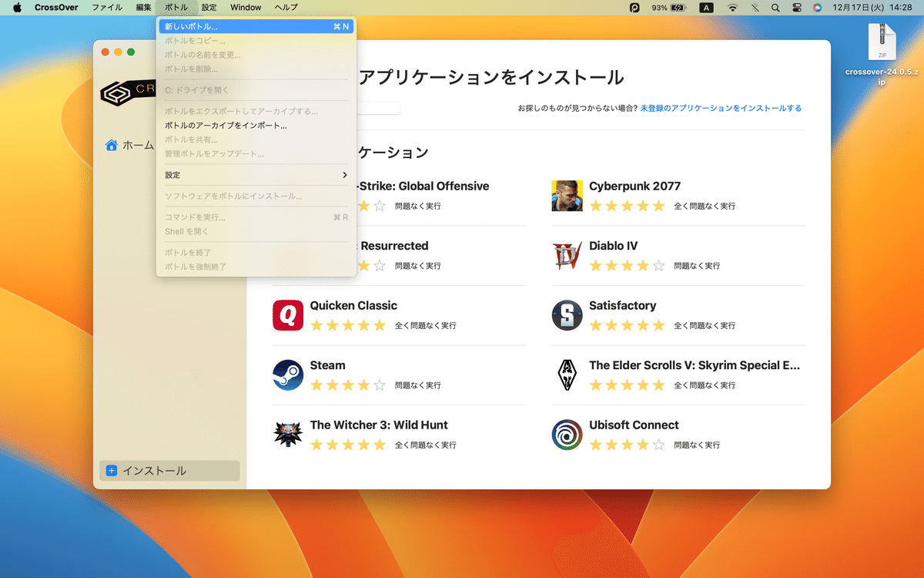The height and width of the screenshot is (578, 924).
Task: Click the Siri icon in menu bar
Action: 817,8
